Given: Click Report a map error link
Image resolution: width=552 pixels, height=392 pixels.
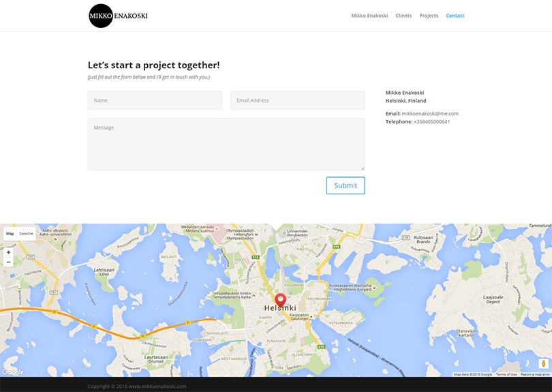Looking at the screenshot, I should point(535,374).
